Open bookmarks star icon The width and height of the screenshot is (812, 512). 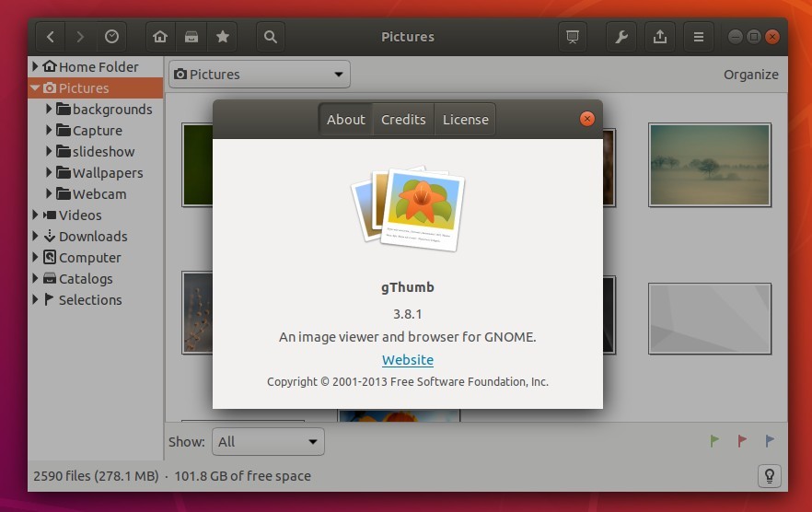[222, 37]
